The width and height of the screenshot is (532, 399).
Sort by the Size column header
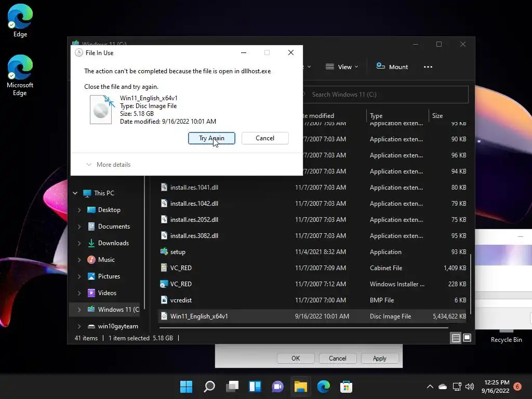[x=437, y=116]
